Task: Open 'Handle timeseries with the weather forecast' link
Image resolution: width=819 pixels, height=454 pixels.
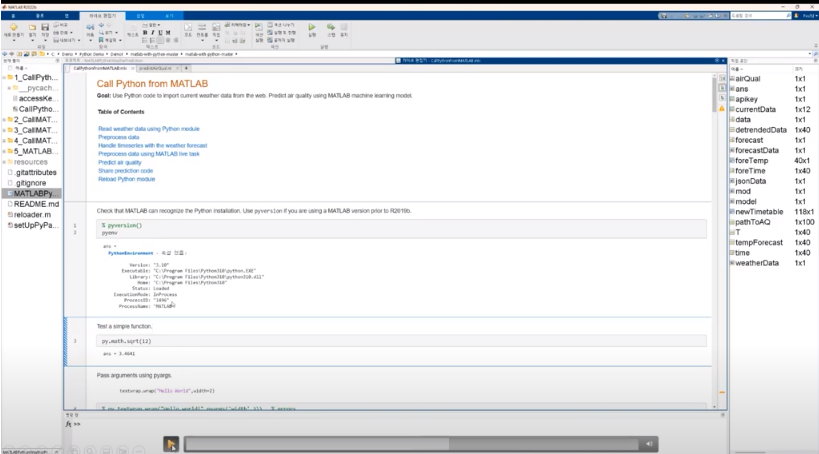Action: [153, 145]
